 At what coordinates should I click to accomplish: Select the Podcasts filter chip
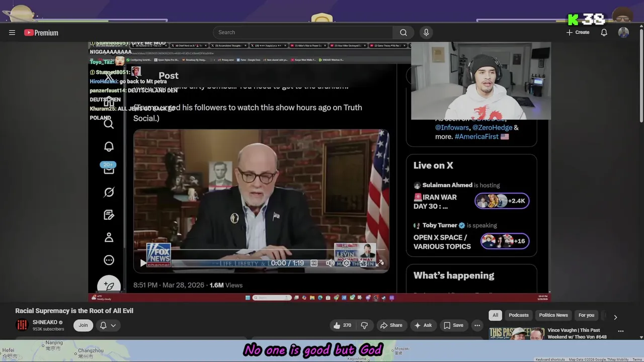(x=519, y=315)
